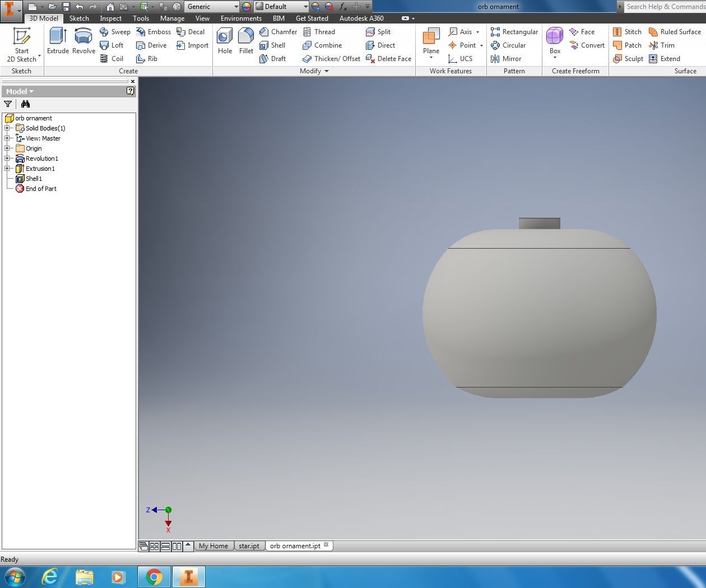706x588 pixels.
Task: Click the browser filter funnel icon
Action: [x=8, y=104]
